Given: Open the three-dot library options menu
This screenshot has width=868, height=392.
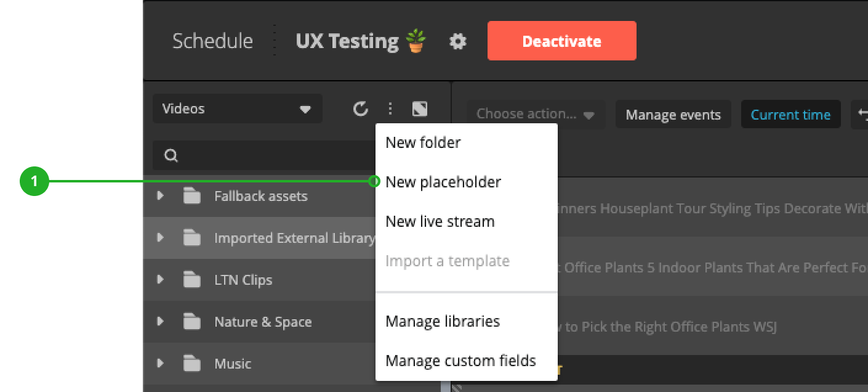Looking at the screenshot, I should pos(390,109).
